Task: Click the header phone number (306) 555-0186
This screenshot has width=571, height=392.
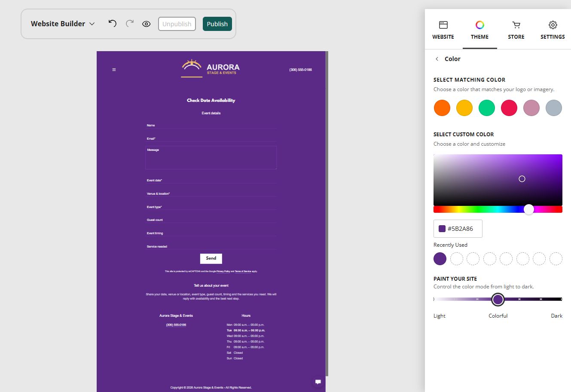Action: pos(301,70)
